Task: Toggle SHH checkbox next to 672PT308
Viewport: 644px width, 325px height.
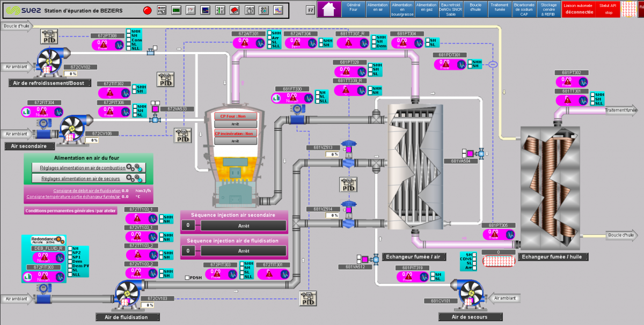Action: click(x=129, y=32)
